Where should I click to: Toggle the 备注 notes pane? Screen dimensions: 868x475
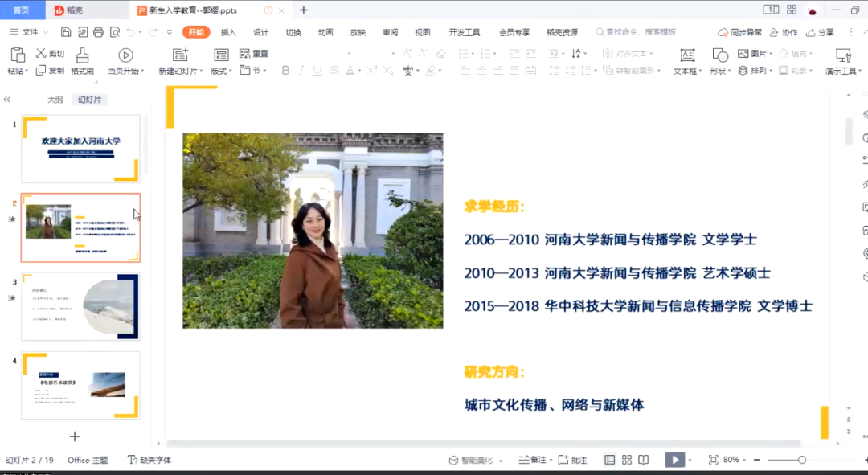coord(533,460)
